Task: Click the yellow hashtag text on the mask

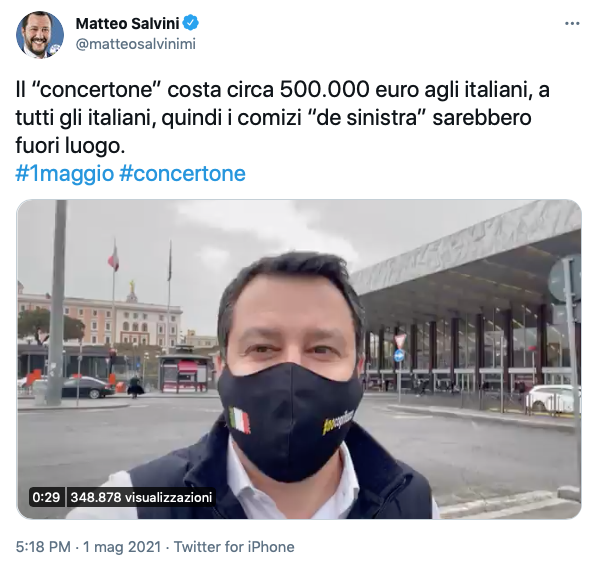Action: pos(338,422)
